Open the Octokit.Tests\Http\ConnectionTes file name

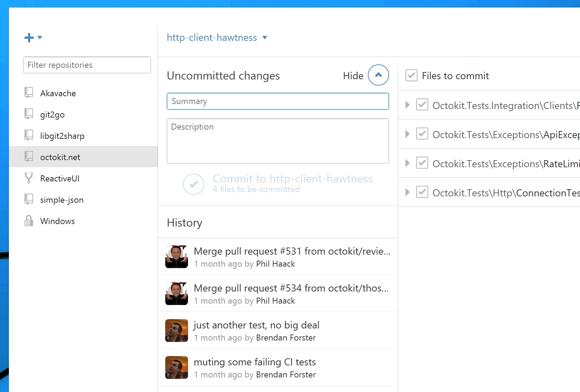coord(506,193)
